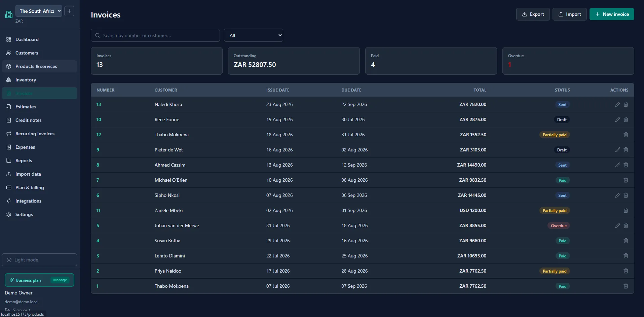Open Estimates section
Image resolution: width=644 pixels, height=317 pixels.
(39, 107)
